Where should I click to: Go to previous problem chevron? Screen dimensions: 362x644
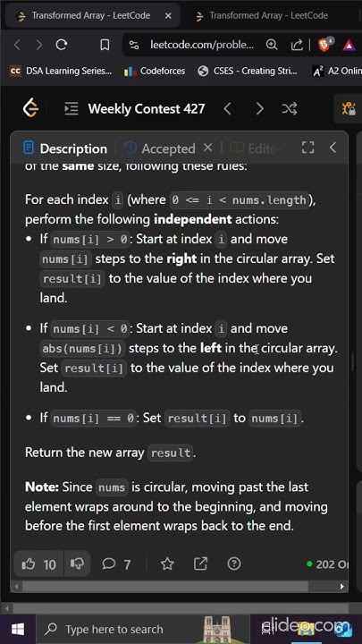tap(228, 109)
